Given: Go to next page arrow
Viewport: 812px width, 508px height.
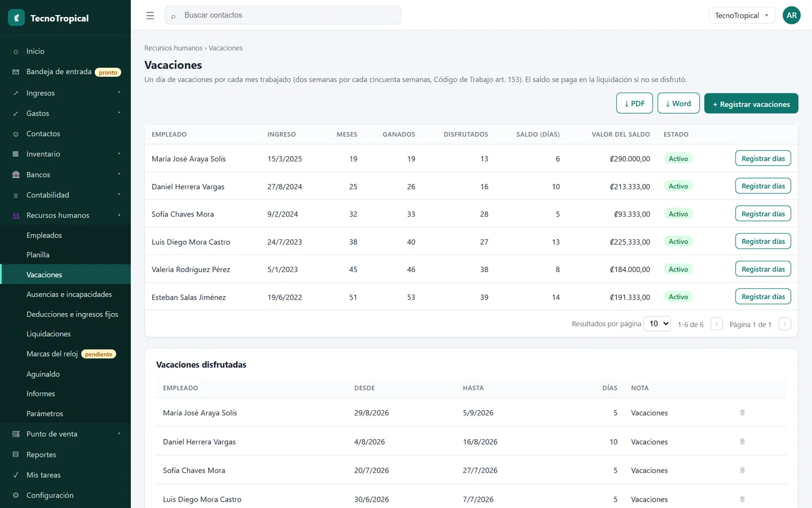Looking at the screenshot, I should click(x=785, y=324).
